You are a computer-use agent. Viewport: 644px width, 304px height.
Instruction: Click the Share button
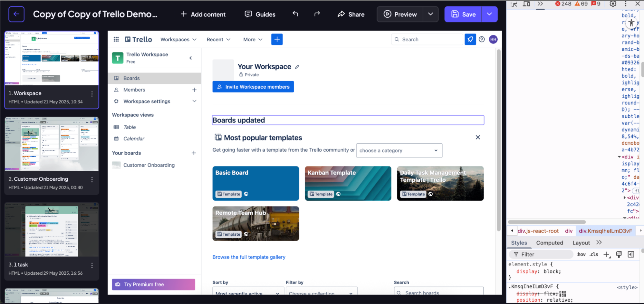[x=351, y=14]
